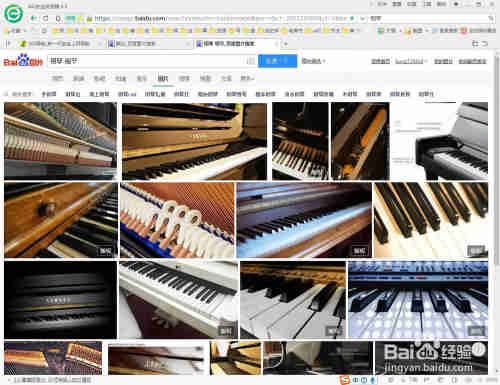Expand the More menu in Baidu categories
Screen dimensions: 500x385
247,78
